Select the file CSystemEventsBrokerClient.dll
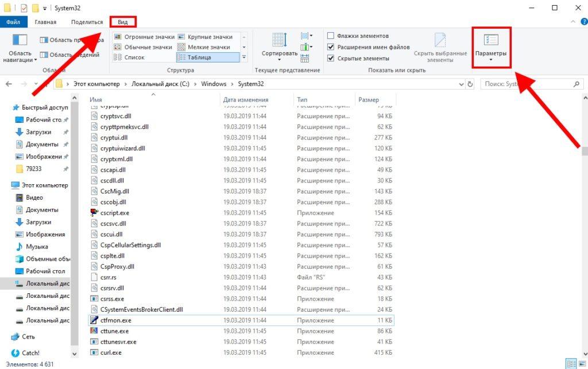This screenshot has width=588, height=369. pyautogui.click(x=142, y=309)
